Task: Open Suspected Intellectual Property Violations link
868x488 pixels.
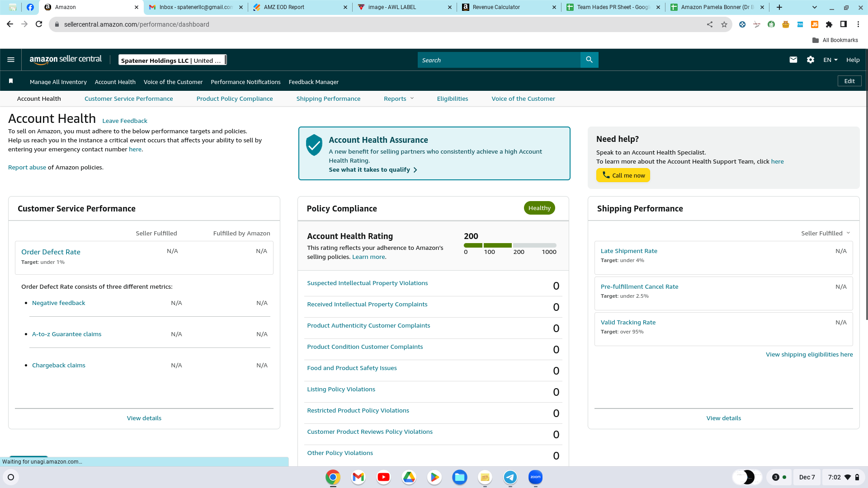Action: point(368,283)
